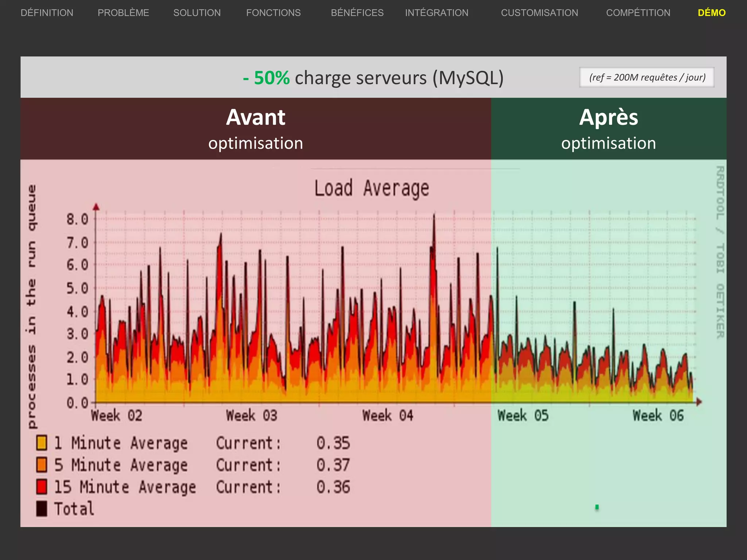
Task: Open the DÉFINITION section tab
Action: pos(47,13)
